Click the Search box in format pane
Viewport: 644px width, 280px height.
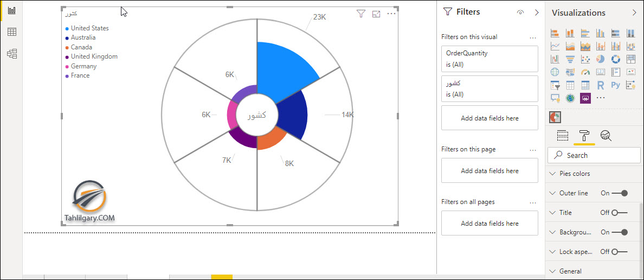pyautogui.click(x=594, y=155)
